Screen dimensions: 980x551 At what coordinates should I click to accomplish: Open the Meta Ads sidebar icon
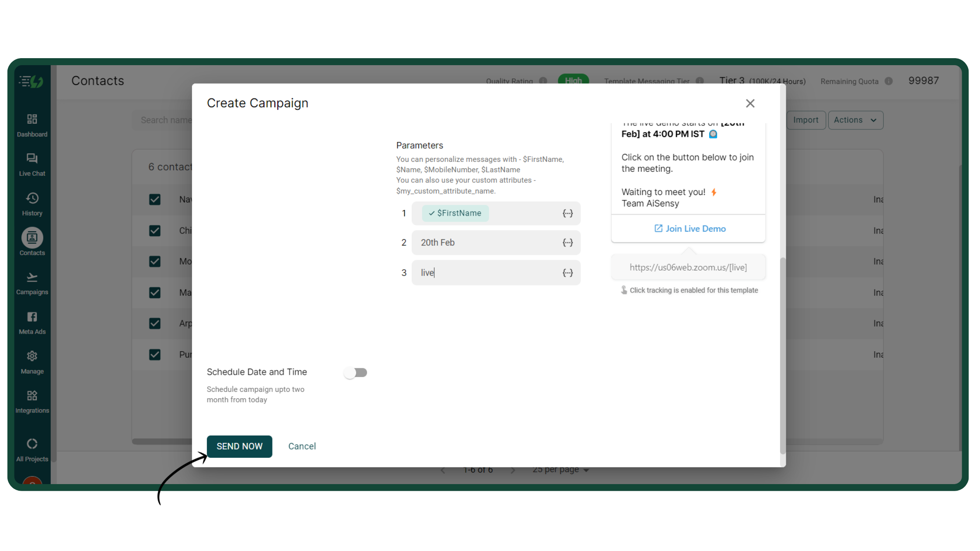(32, 317)
